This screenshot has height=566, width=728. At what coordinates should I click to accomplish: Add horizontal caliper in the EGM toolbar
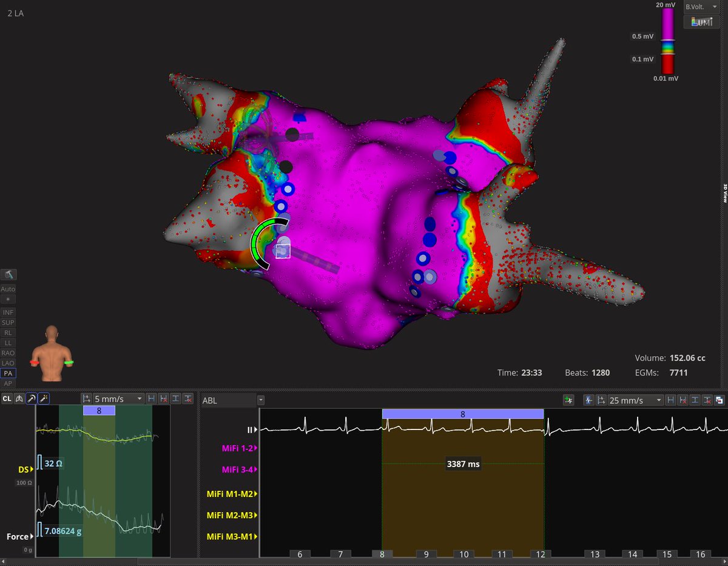pos(670,400)
